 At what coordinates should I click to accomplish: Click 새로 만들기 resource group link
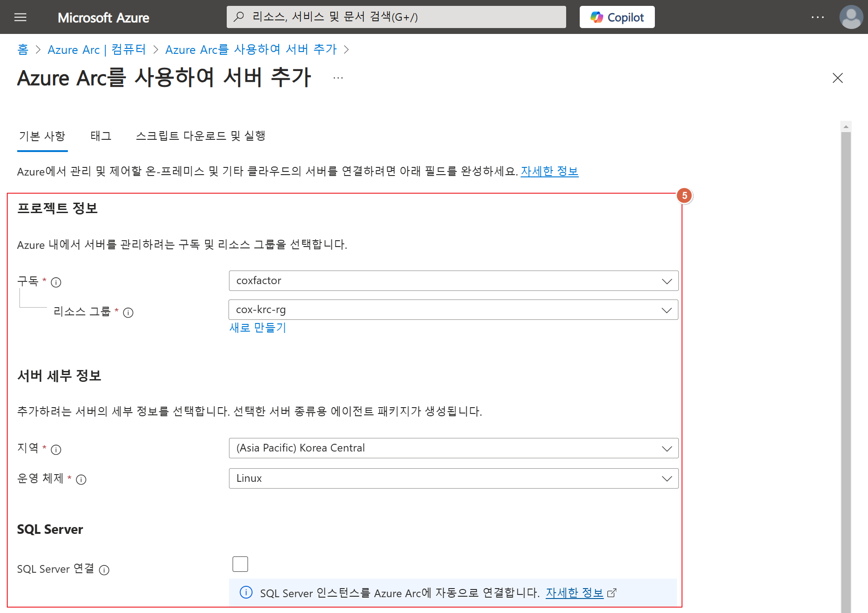point(258,328)
